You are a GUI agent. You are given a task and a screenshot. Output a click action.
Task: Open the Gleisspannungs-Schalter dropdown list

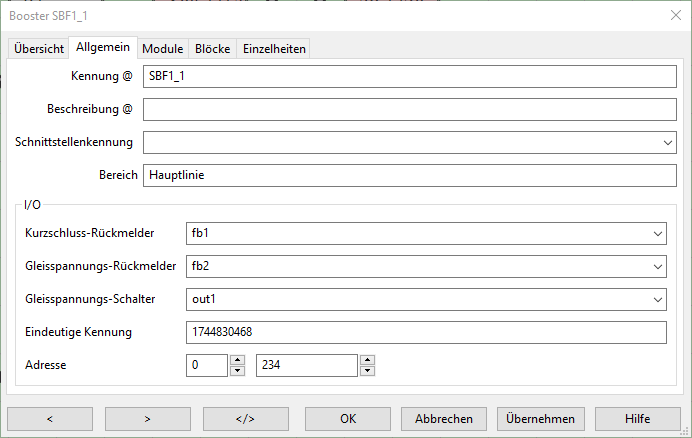coord(657,299)
